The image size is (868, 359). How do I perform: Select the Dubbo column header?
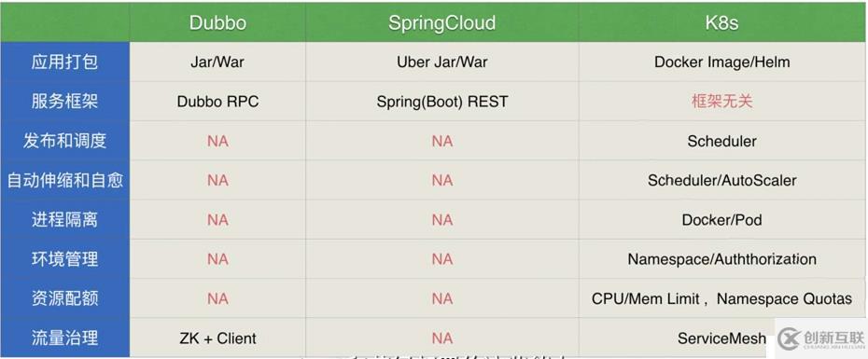[x=217, y=22]
